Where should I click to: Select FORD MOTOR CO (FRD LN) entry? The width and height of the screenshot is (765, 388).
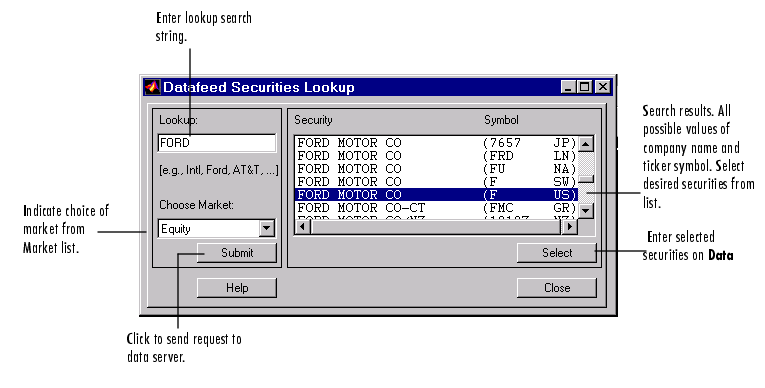pyautogui.click(x=437, y=156)
